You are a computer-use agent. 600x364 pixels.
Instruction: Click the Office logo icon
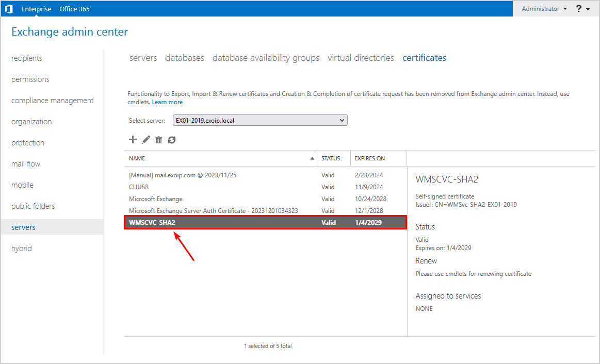point(8,9)
